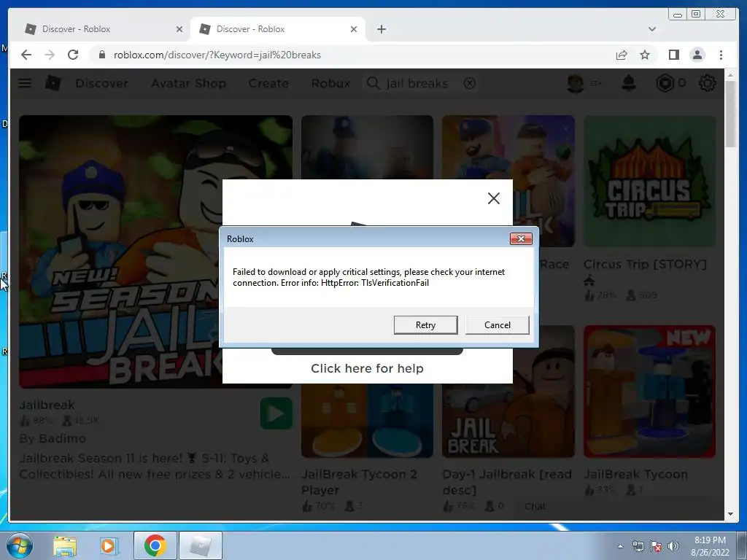The height and width of the screenshot is (560, 747).
Task: Open the user avatar in Roblox header
Action: 576,83
